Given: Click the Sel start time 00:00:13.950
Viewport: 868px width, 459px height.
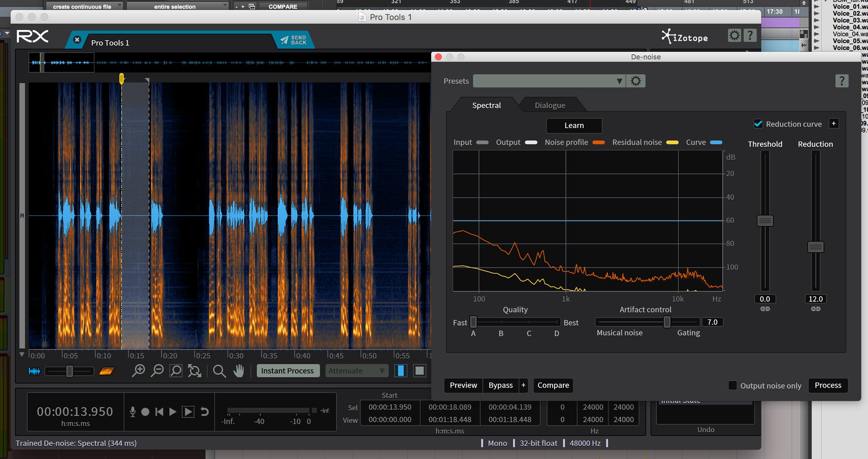Looking at the screenshot, I should [390, 407].
